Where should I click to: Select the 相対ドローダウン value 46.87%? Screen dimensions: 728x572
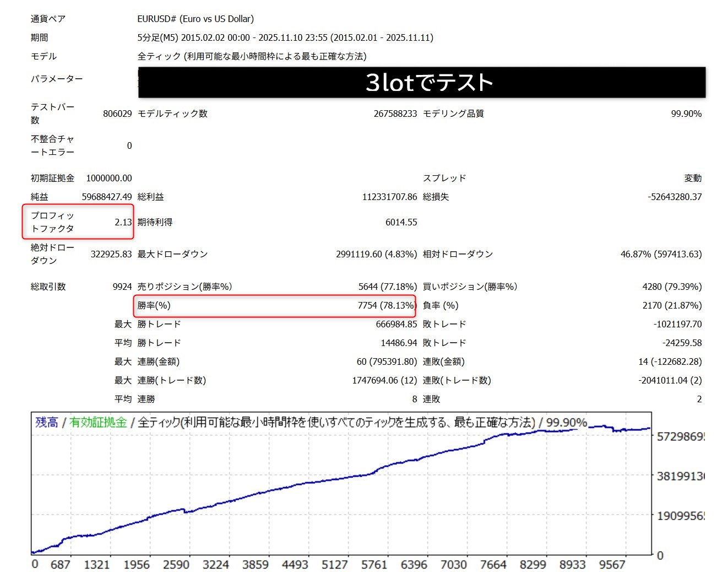tap(661, 254)
